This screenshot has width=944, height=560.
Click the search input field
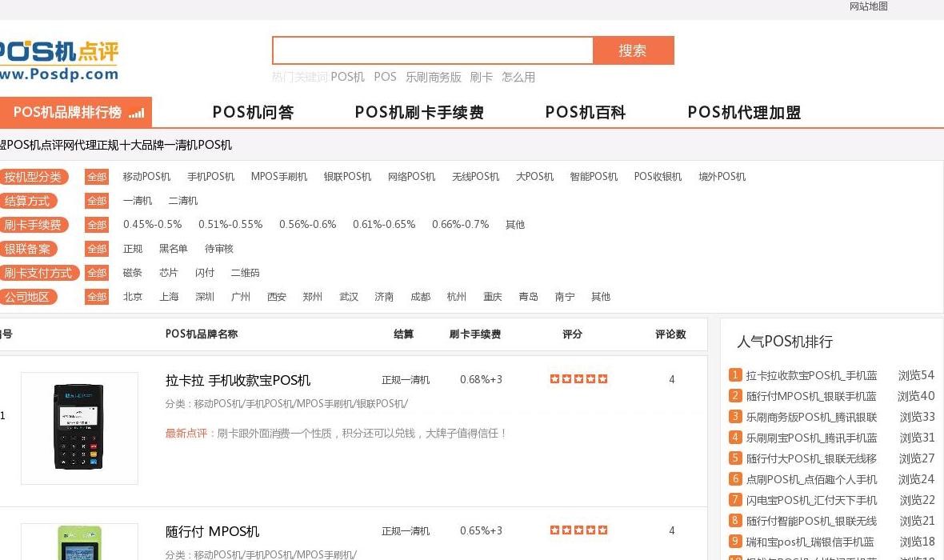pyautogui.click(x=433, y=50)
